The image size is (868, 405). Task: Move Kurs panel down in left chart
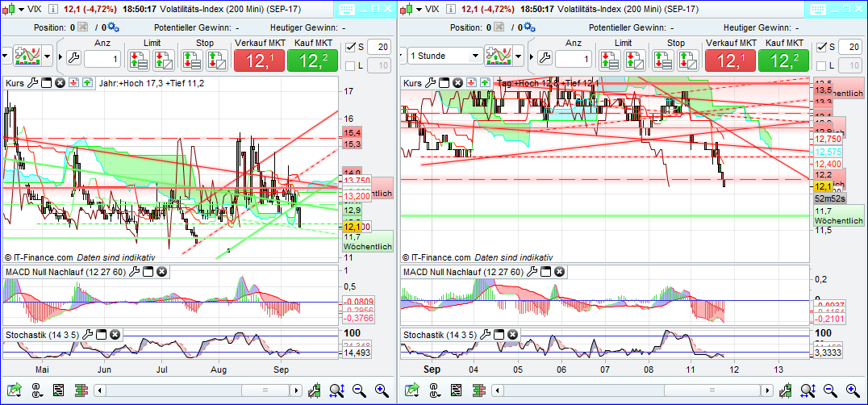pyautogui.click(x=73, y=83)
